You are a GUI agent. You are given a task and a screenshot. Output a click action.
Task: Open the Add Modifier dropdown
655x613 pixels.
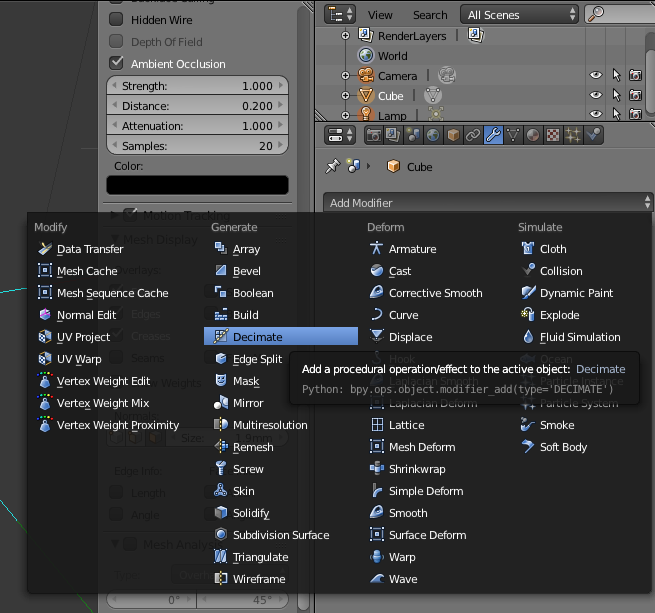(488, 203)
